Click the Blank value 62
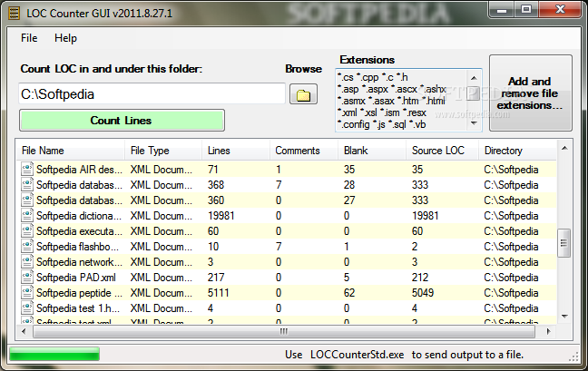The image size is (588, 371). coord(349,293)
